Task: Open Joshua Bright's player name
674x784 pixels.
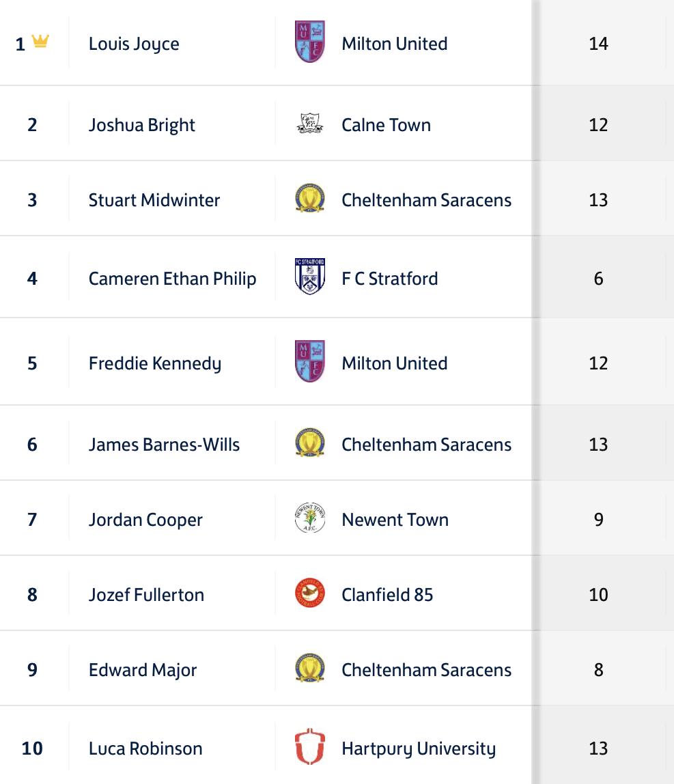Action: click(x=142, y=125)
